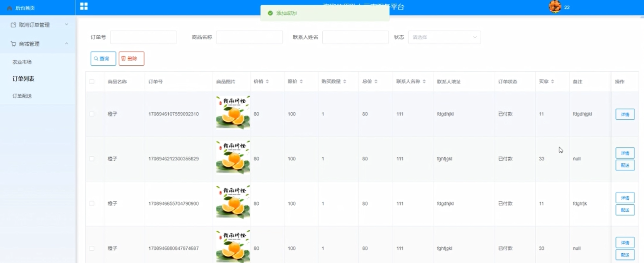Check the row for order 1708946655704790900

point(92,204)
